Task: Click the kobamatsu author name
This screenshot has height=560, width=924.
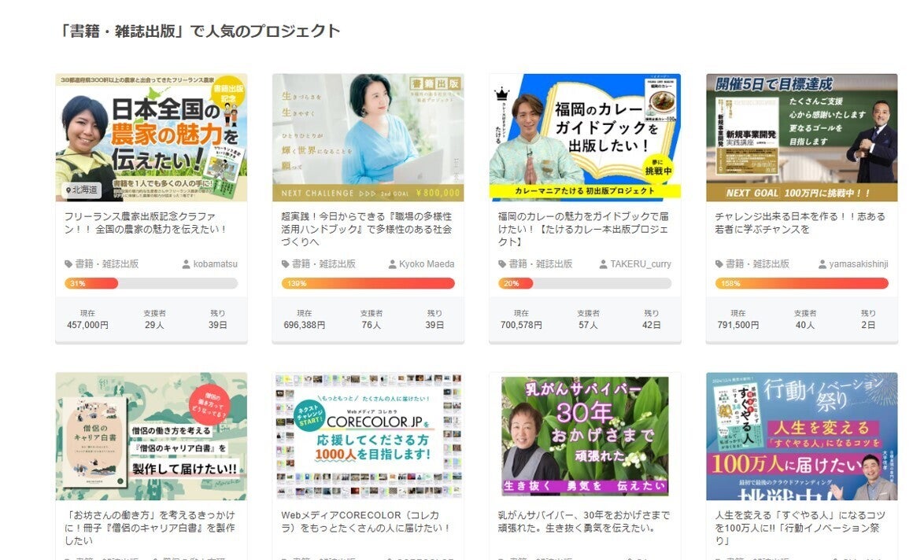Action: click(x=215, y=264)
